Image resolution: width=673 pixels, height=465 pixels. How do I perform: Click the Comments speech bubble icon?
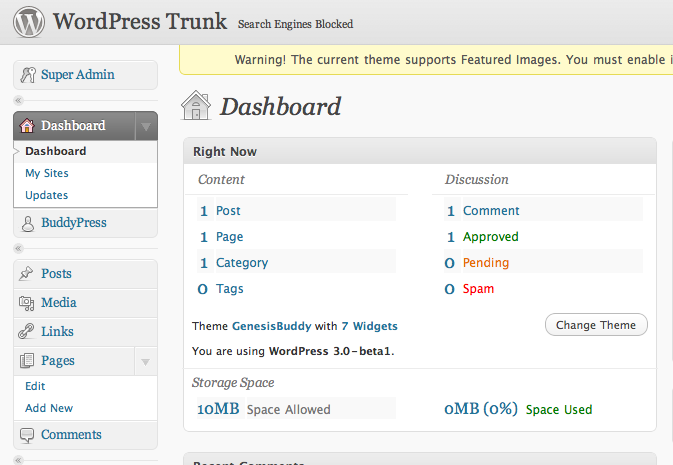coord(27,435)
